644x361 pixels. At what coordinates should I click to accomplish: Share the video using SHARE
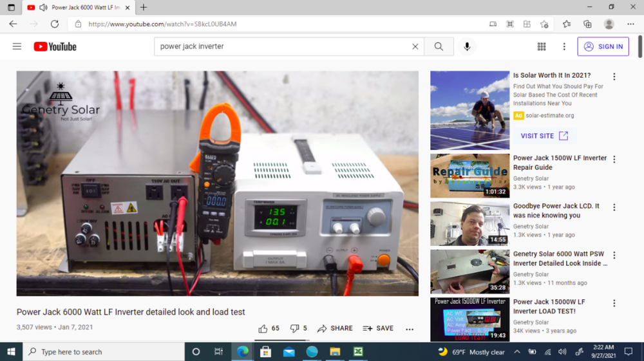tap(335, 329)
